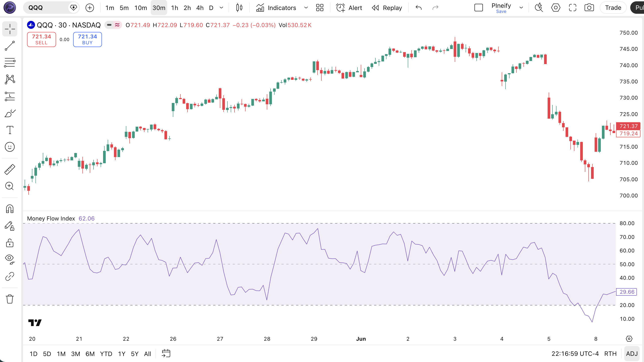Remove objects with the trash icon
Viewport: 644px width, 362px height.
pos(10,299)
